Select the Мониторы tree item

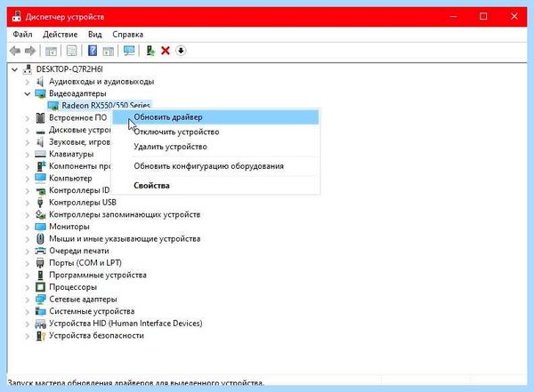point(69,227)
